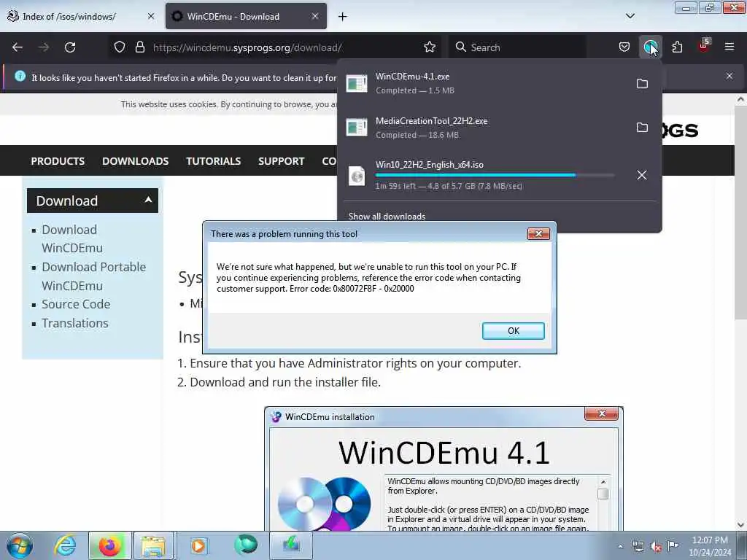Viewport: 747px width, 560px height.
Task: Follow the Download WinCDEmu sidebar link
Action: [x=72, y=238]
